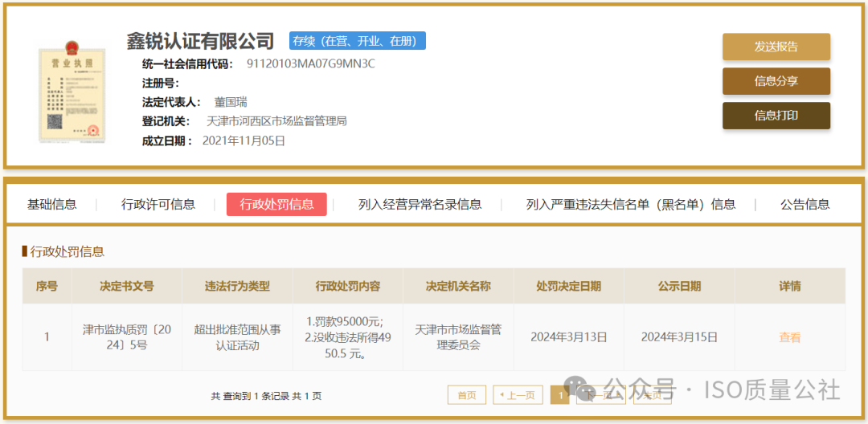This screenshot has height=424, width=868.
Task: Click document number 津市监执质罚〔2024〕5号
Action: pos(127,337)
